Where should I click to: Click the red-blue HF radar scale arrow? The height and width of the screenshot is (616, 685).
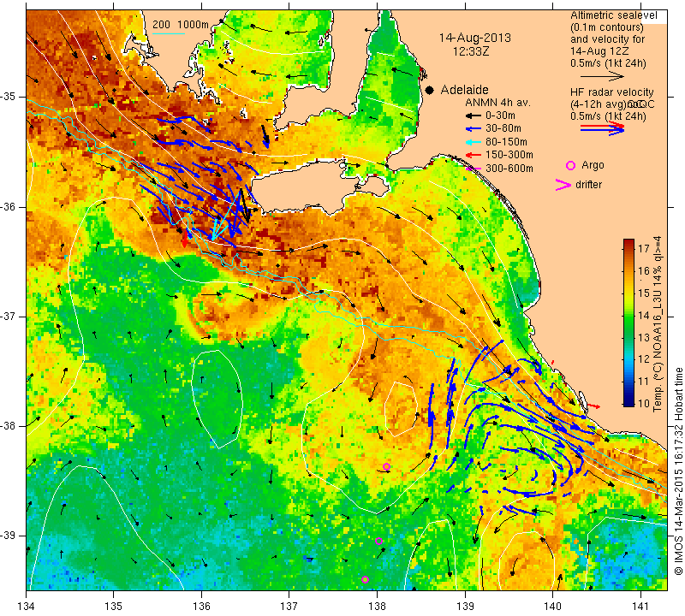point(603,127)
